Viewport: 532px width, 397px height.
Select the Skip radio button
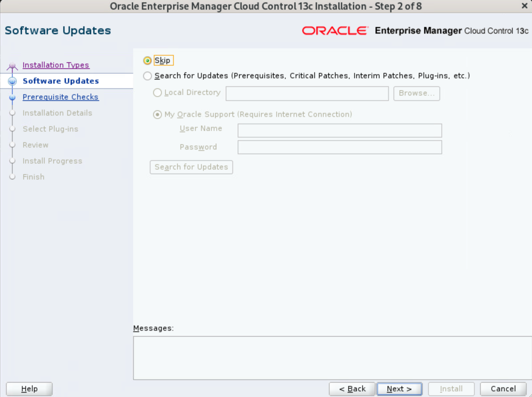click(x=147, y=61)
